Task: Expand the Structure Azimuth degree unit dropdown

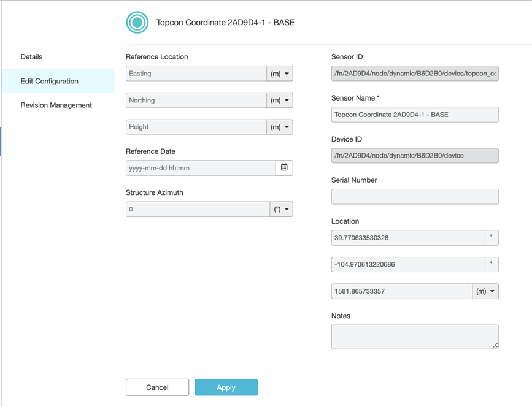Action: point(281,209)
